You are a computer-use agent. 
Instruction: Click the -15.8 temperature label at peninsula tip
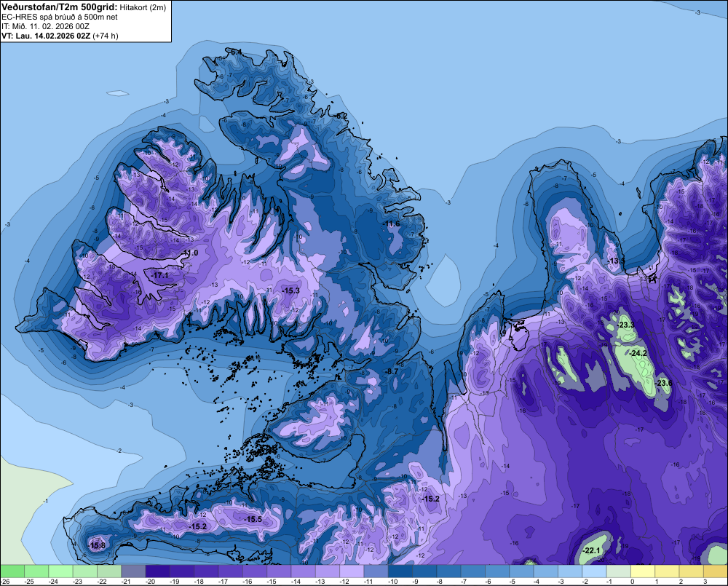click(97, 546)
